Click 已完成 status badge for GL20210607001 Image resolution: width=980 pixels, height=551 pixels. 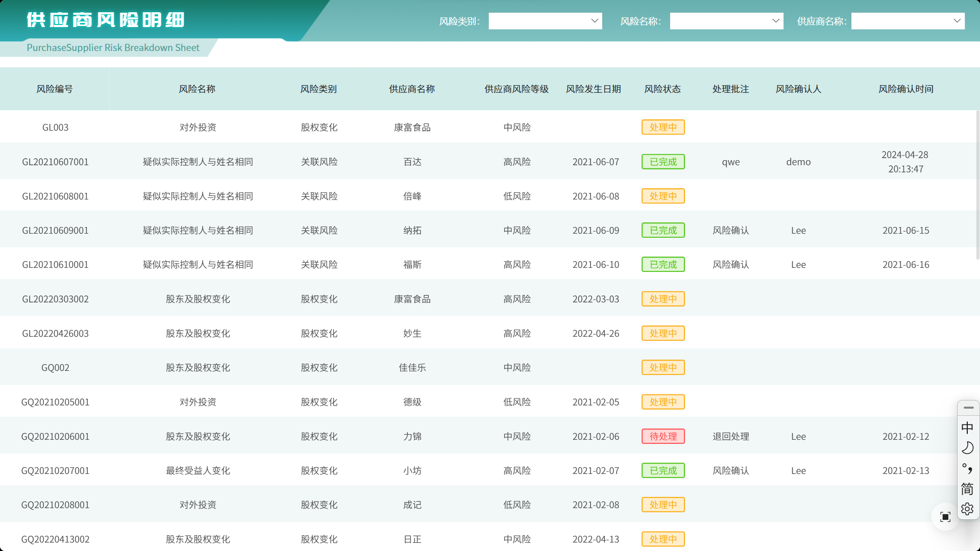click(x=663, y=162)
